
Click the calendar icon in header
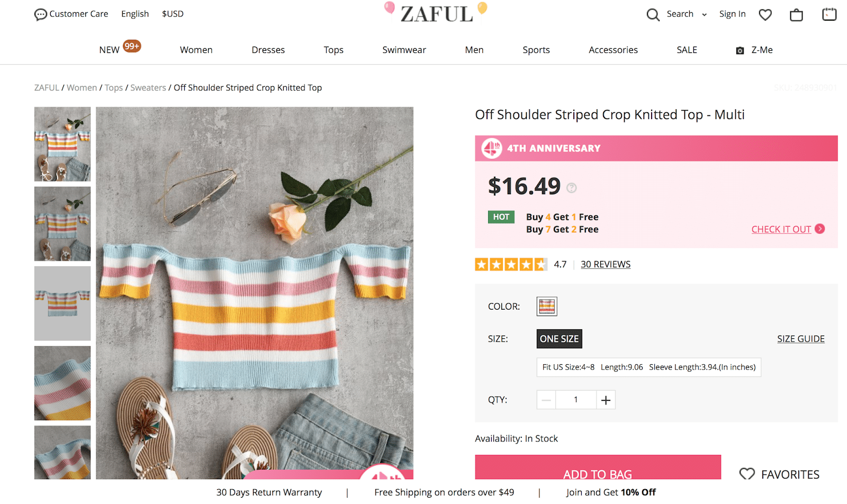(x=829, y=14)
